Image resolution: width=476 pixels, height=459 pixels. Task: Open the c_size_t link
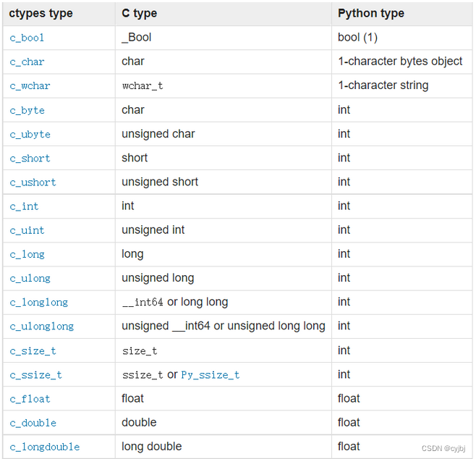point(33,351)
